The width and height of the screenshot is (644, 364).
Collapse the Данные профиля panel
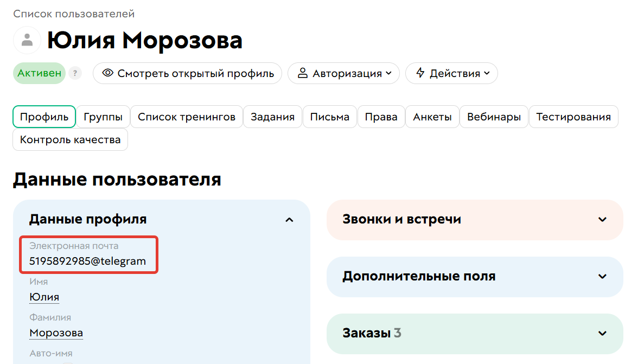(x=290, y=220)
